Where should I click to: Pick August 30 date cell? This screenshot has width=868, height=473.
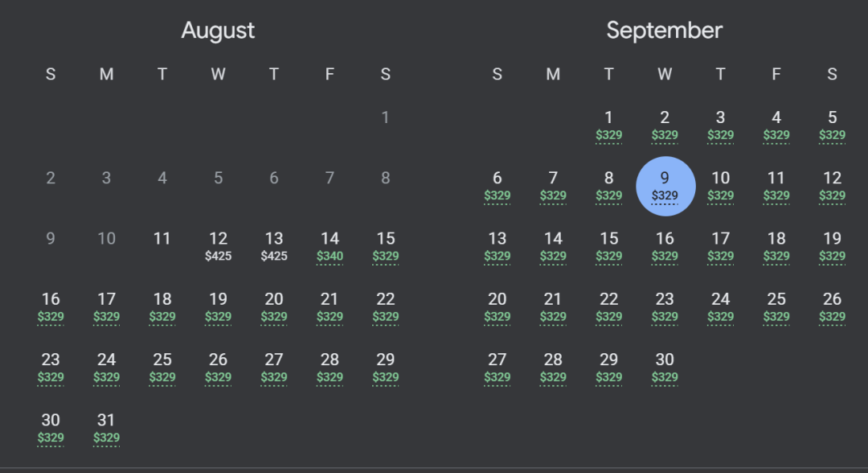[51, 428]
